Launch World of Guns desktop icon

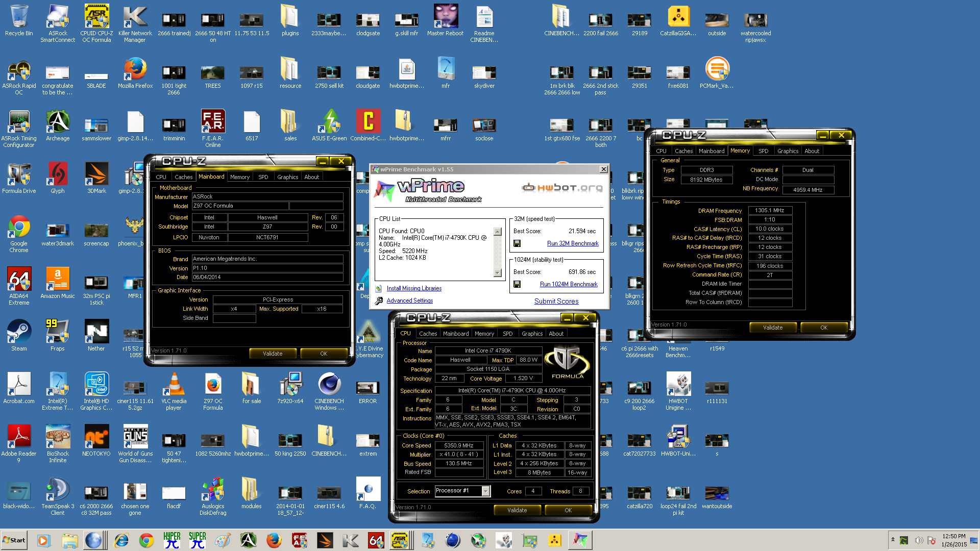[x=135, y=444]
